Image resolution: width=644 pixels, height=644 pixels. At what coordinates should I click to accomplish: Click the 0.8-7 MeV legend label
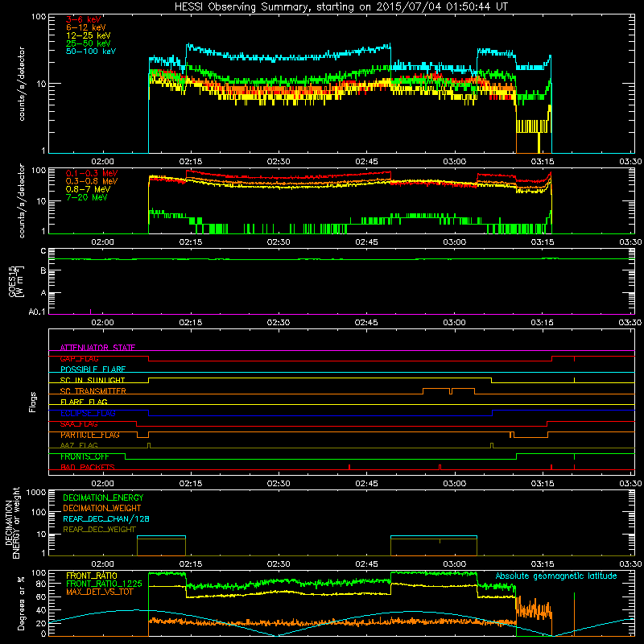point(88,189)
